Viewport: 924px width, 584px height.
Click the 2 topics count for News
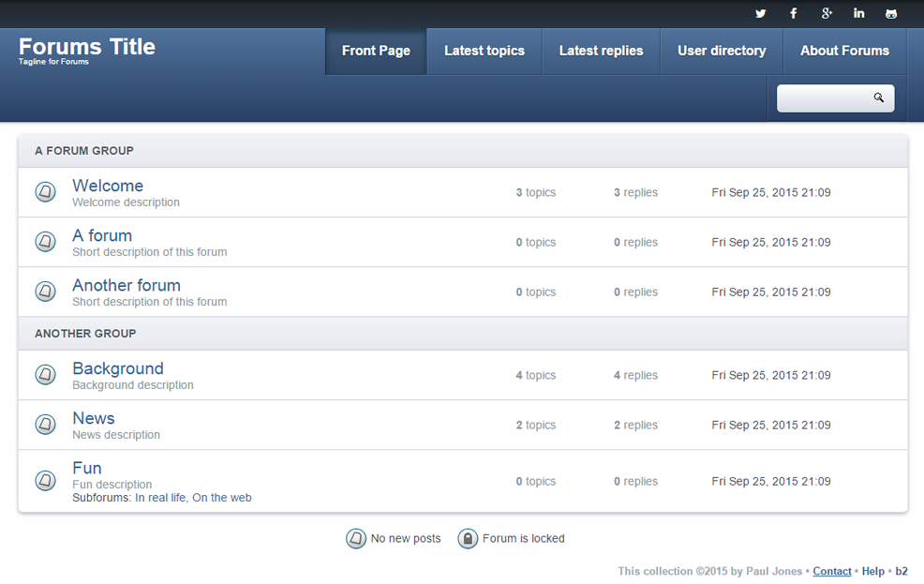pos(536,425)
